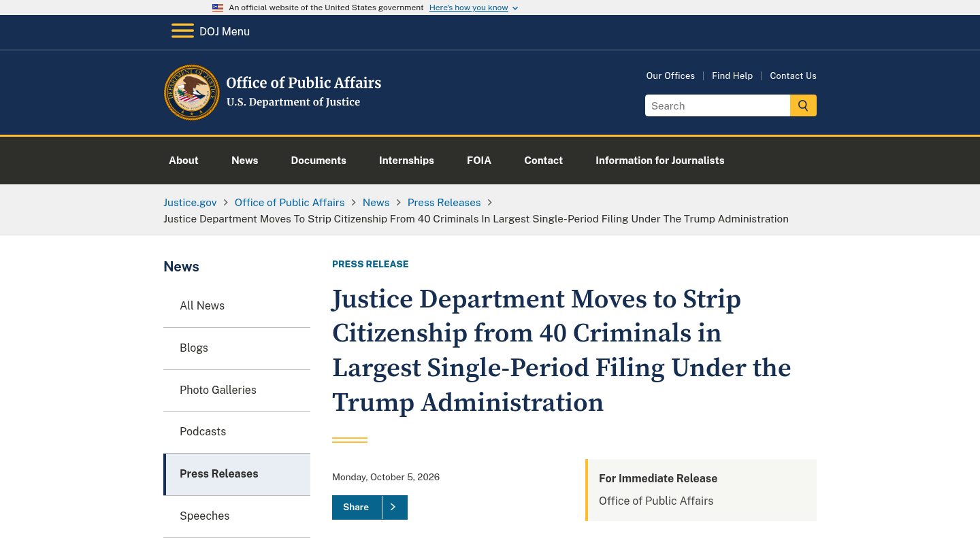980x551 pixels.
Task: Open the Internships navigation item
Action: 406,161
